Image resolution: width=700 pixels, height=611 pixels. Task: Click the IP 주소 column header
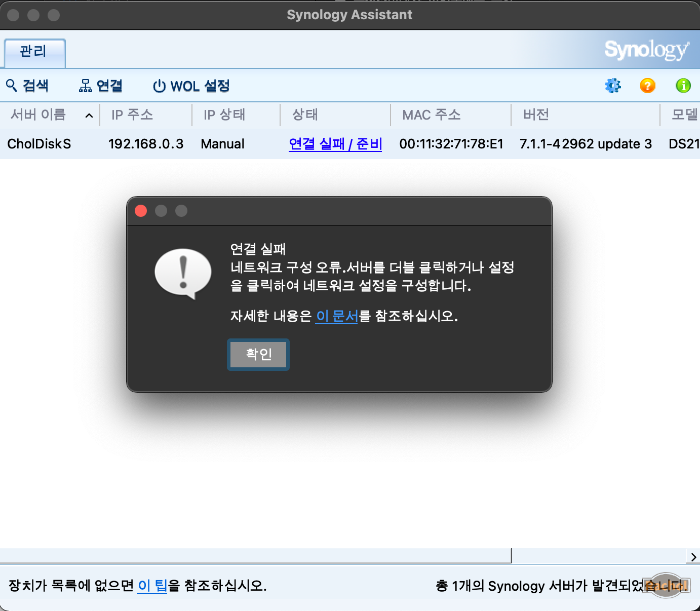pyautogui.click(x=146, y=115)
